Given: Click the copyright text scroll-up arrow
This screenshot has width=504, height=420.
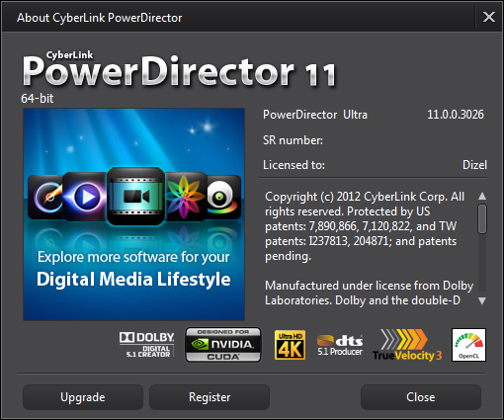Looking at the screenshot, I should click(x=482, y=196).
